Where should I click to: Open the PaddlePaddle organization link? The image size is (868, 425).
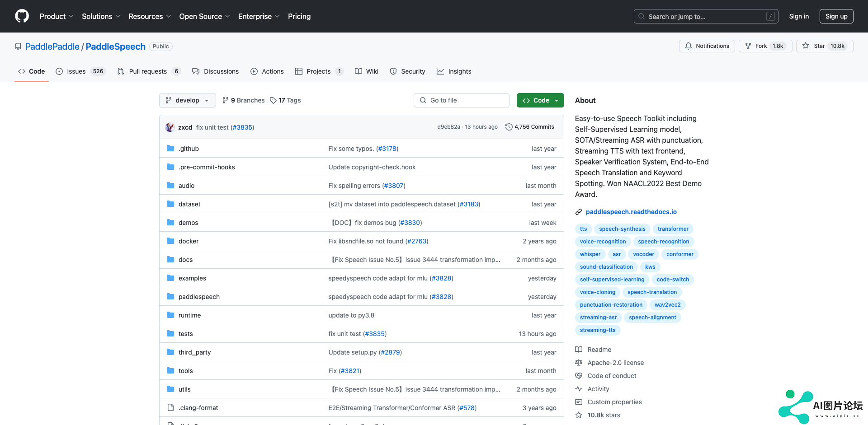tap(52, 47)
